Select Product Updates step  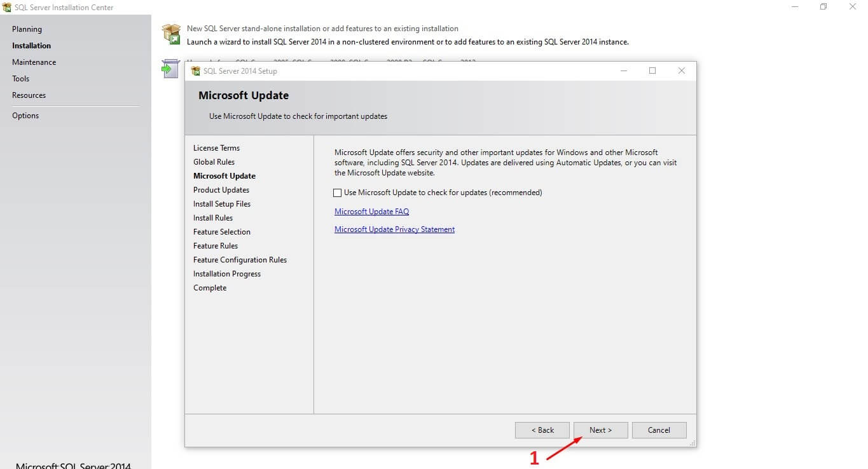click(221, 190)
